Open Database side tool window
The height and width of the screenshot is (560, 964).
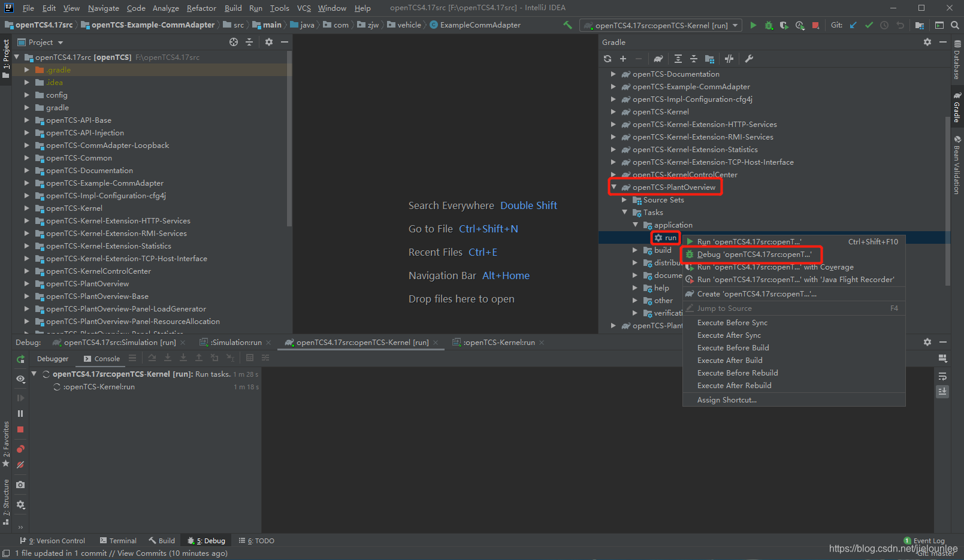(x=957, y=60)
